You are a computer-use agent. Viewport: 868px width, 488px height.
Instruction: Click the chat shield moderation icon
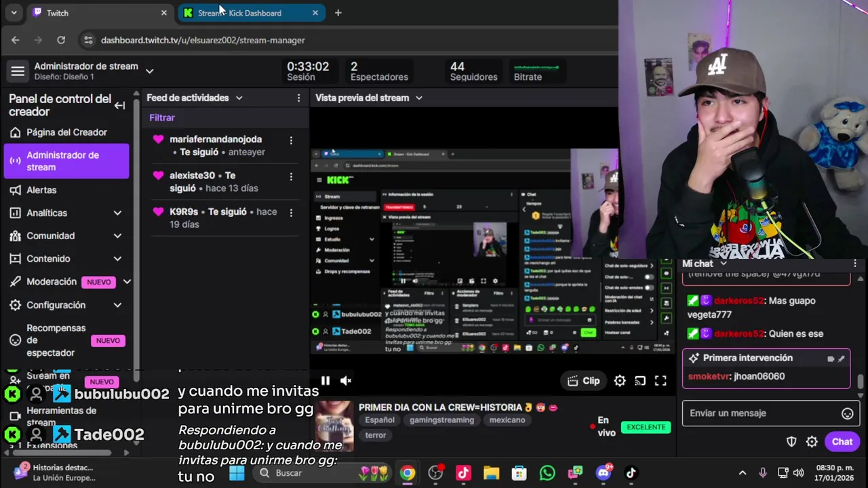click(791, 442)
